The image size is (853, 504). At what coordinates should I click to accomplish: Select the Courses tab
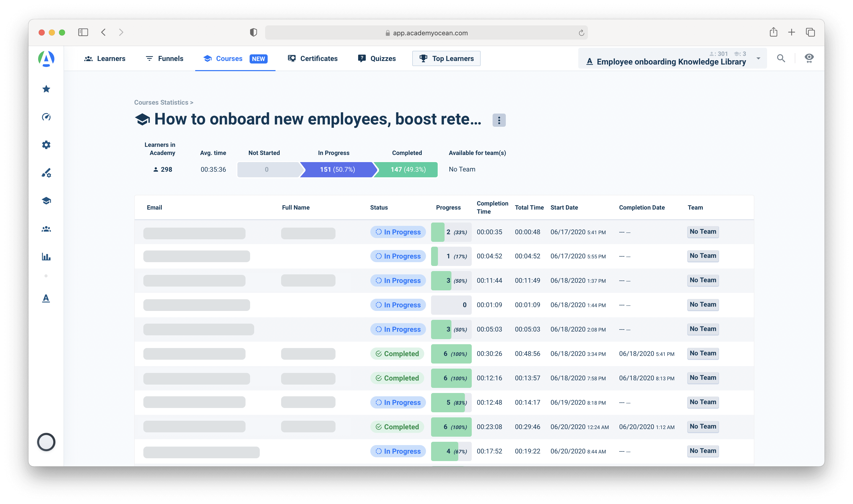pos(235,58)
